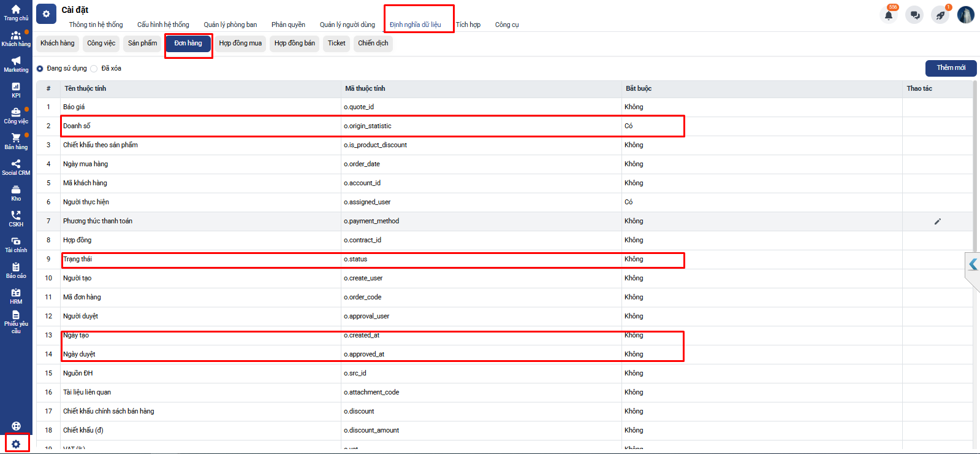The image size is (980, 454).
Task: Open the Trang chủ home icon
Action: coord(16,12)
